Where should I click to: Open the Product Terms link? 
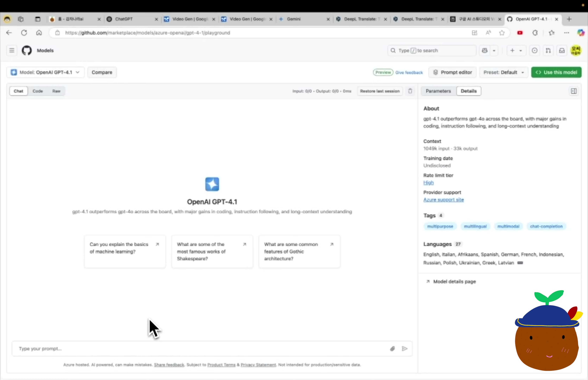[221, 365]
